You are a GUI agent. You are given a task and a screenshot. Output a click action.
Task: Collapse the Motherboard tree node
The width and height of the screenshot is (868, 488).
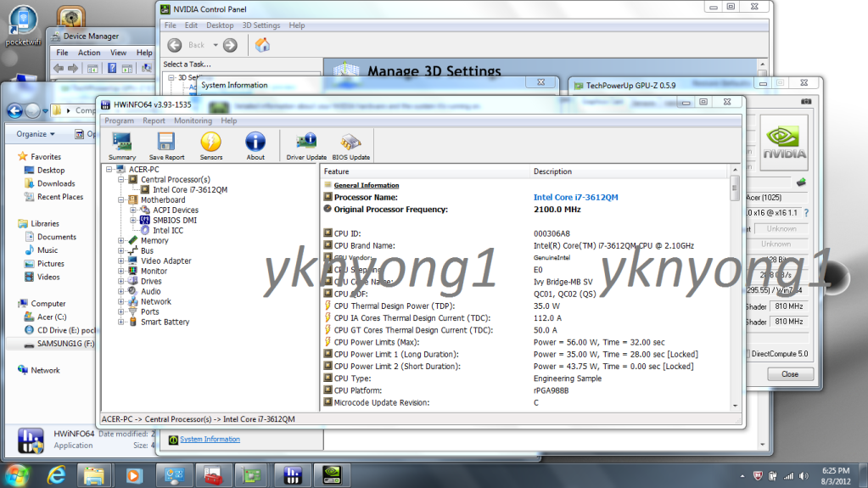120,200
